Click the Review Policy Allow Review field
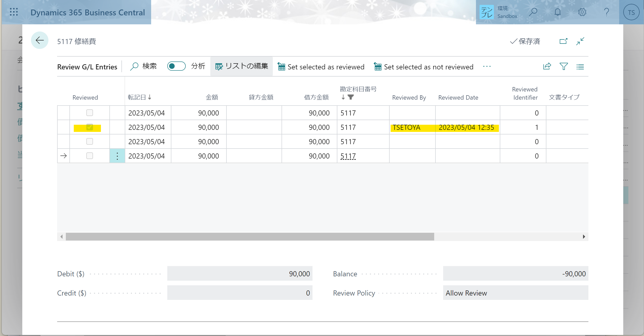 (x=516, y=293)
